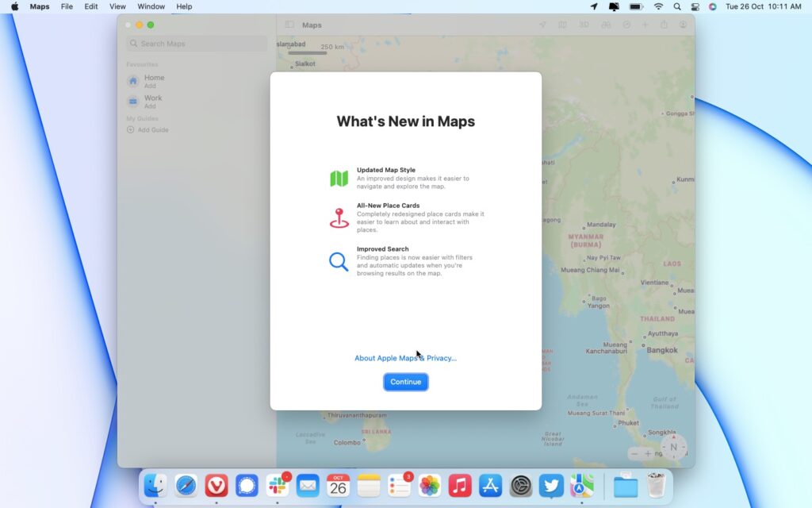Click the Home favourite icon
This screenshot has width=812, height=508.
[x=132, y=80]
